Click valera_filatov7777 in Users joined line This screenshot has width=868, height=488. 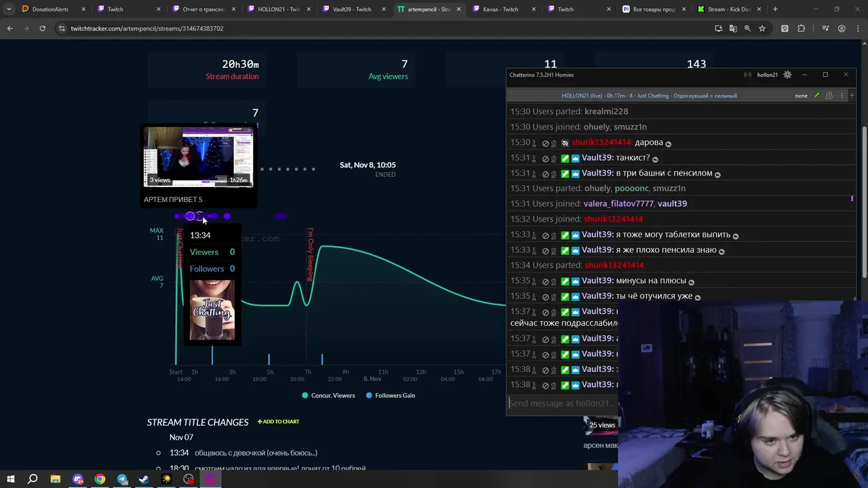[618, 203]
